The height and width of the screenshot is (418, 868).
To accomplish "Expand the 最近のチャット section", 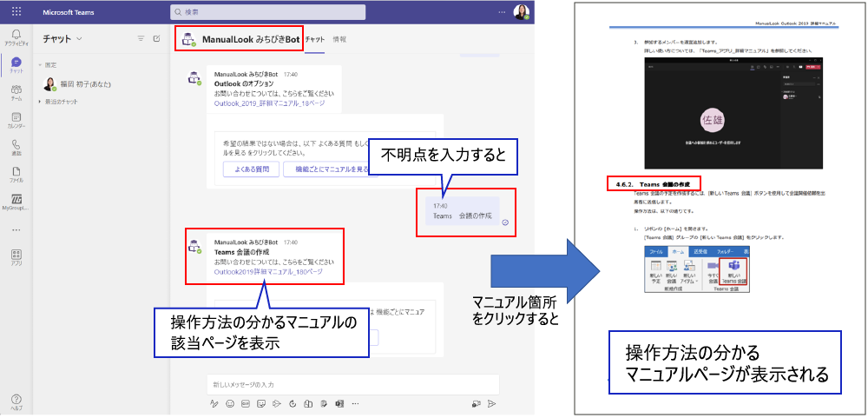I will (39, 102).
